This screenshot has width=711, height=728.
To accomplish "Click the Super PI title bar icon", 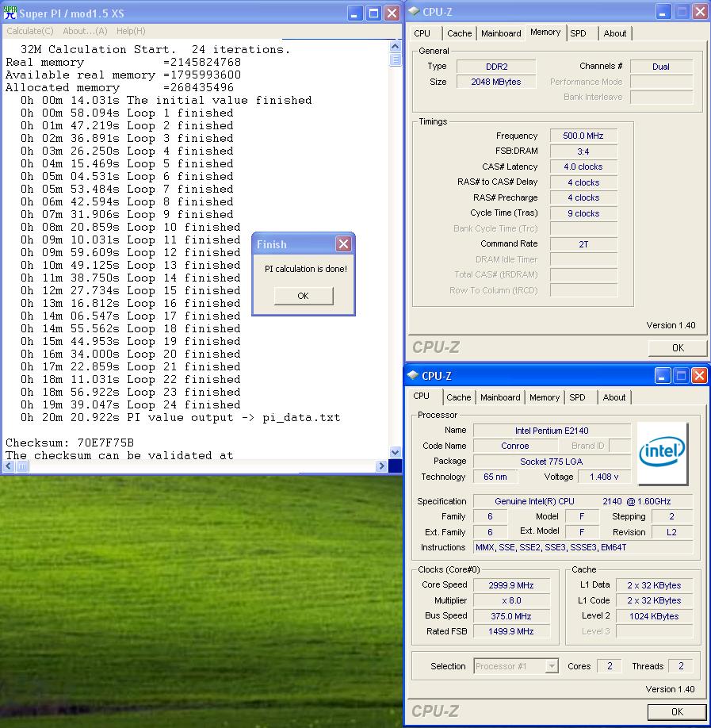I will coord(10,13).
